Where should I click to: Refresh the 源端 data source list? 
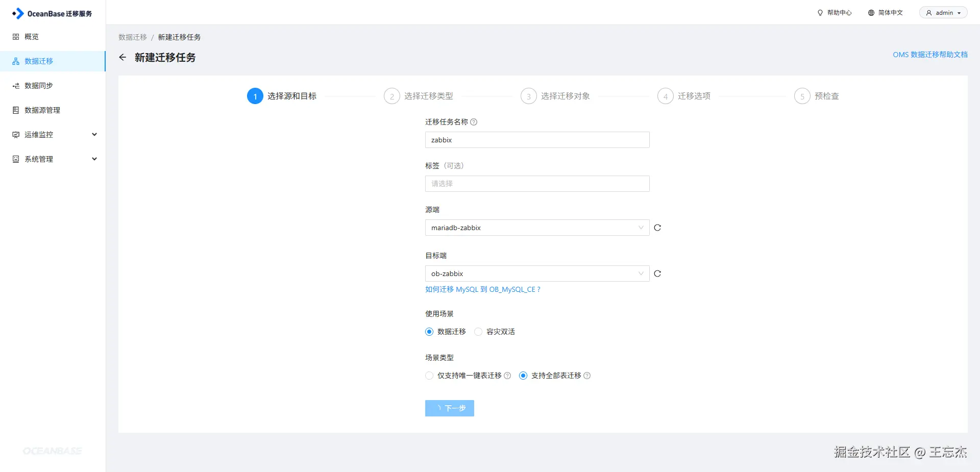point(657,228)
